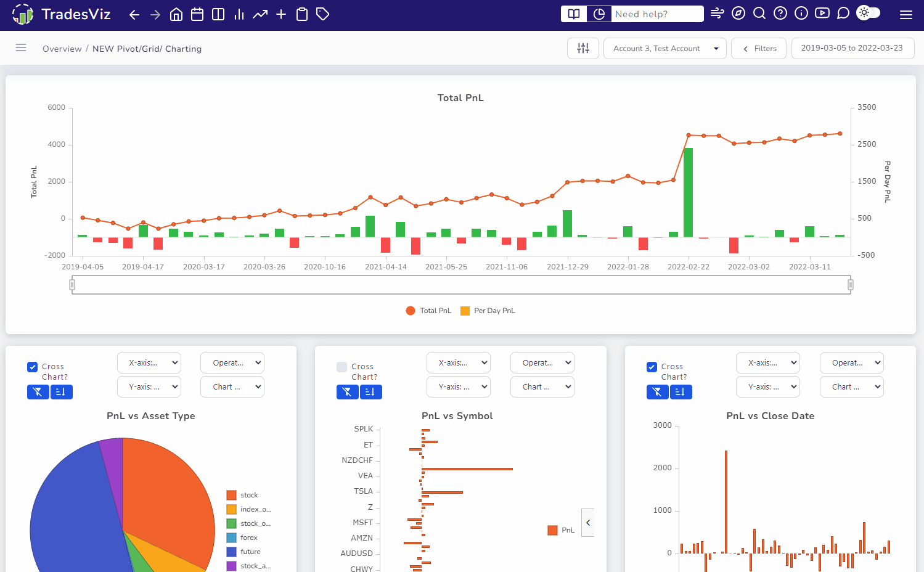Open the chat bubble icon
The image size is (924, 572).
click(x=843, y=13)
